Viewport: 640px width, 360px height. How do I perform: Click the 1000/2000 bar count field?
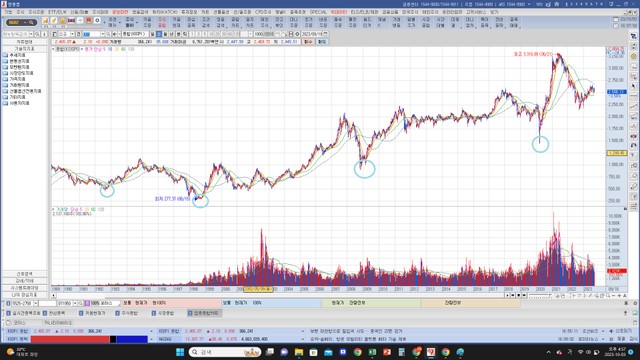tap(264, 34)
